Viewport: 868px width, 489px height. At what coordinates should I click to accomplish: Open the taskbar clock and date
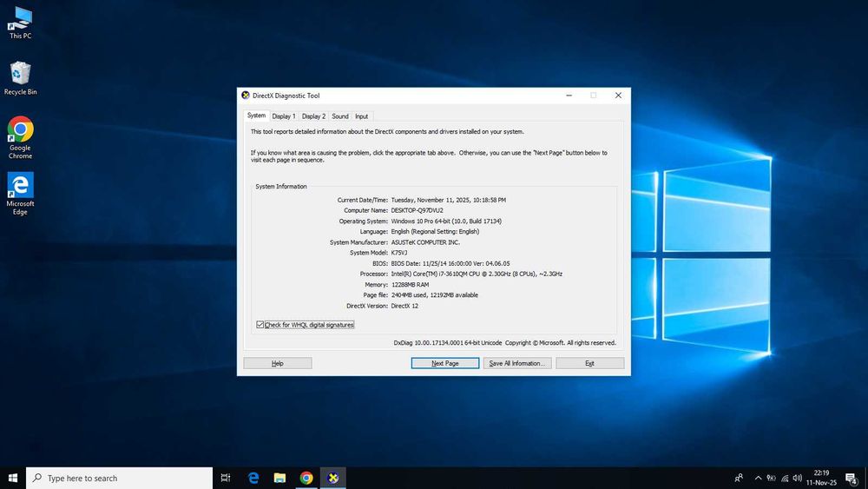(x=821, y=478)
